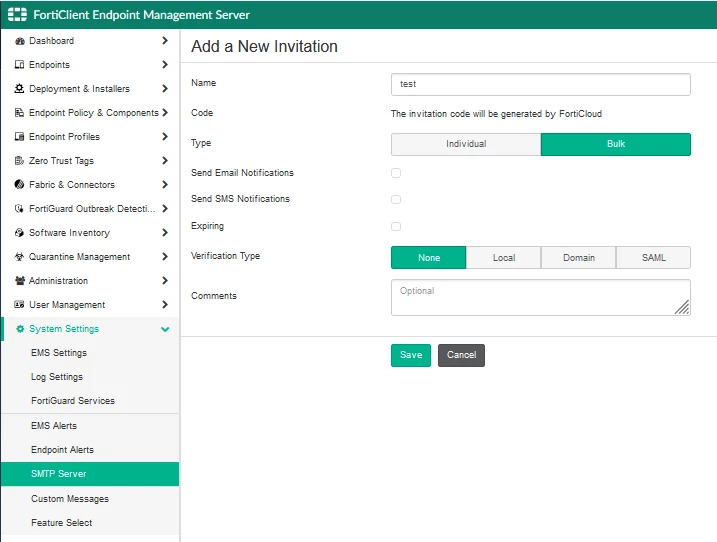Click the Dashboard menu label

coord(51,41)
